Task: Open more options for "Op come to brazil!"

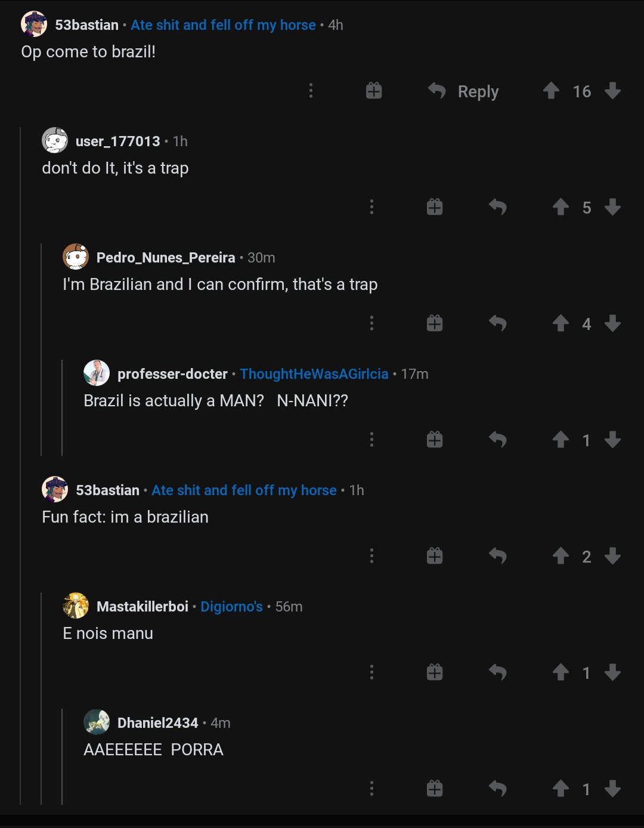Action: [311, 91]
